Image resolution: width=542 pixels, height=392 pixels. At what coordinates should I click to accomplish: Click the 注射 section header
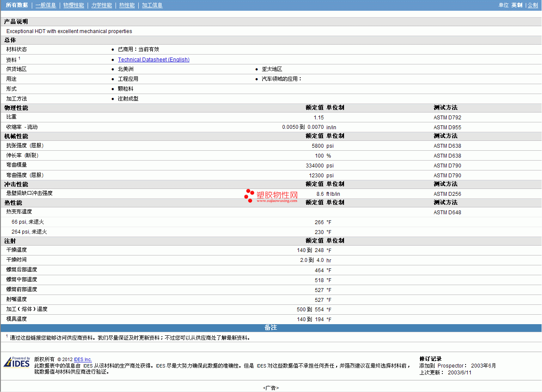pos(10,241)
